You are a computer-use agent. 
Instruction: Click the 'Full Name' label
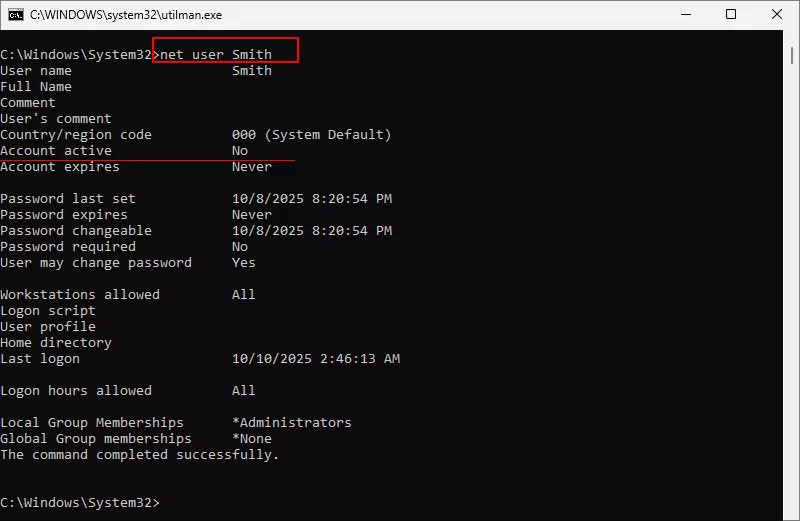[36, 87]
